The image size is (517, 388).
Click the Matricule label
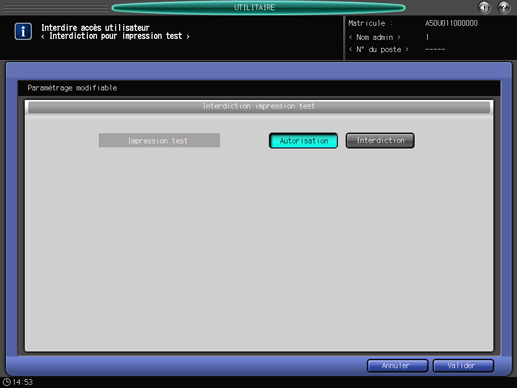pos(370,23)
